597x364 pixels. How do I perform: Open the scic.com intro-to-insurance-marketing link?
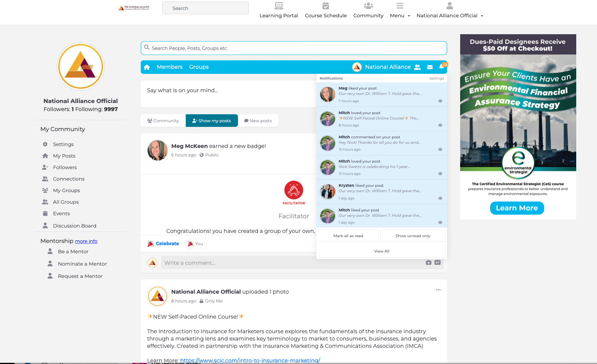coord(250,361)
